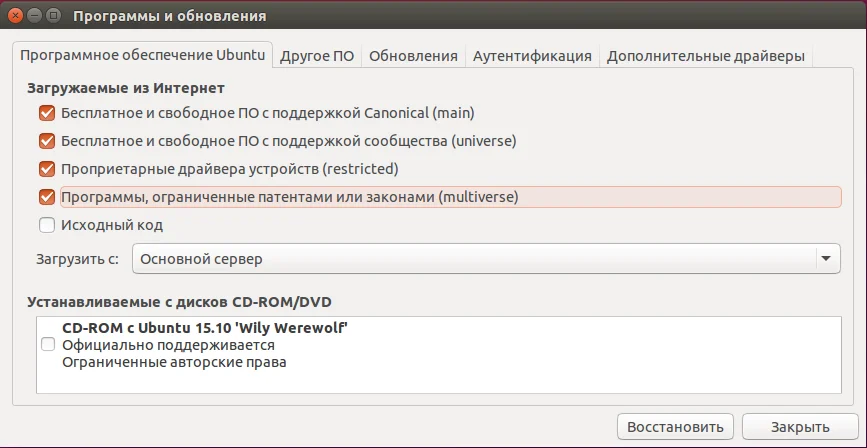
Task: Go to the Аутентификация tab
Action: click(x=532, y=56)
